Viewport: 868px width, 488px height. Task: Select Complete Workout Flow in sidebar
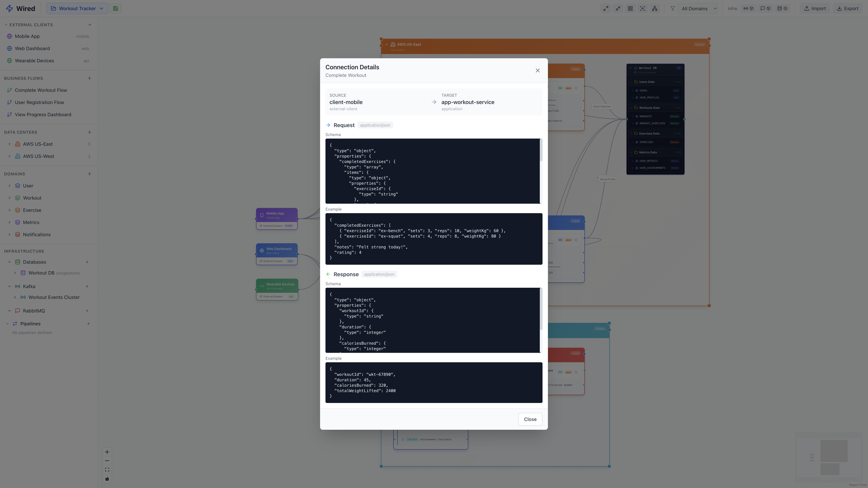click(x=41, y=90)
